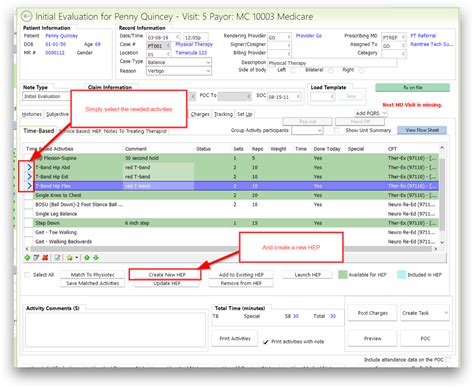Click the green add activity icon
The image size is (474, 388).
(x=27, y=258)
